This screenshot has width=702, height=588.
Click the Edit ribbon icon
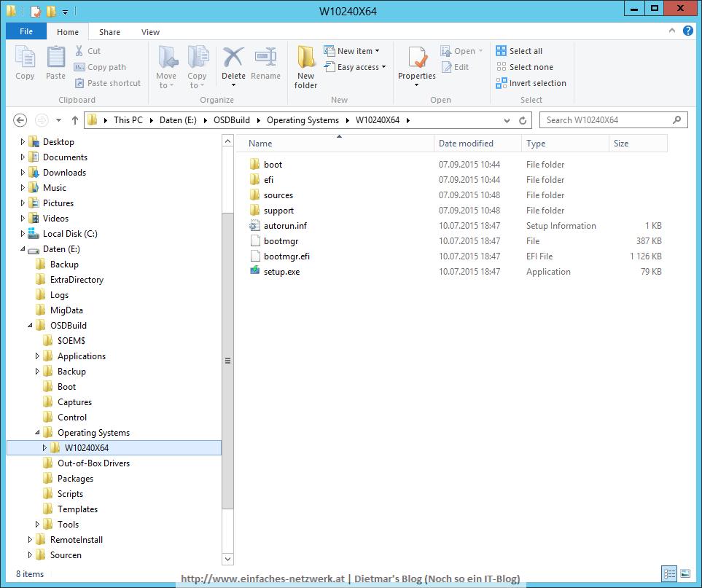coord(446,67)
